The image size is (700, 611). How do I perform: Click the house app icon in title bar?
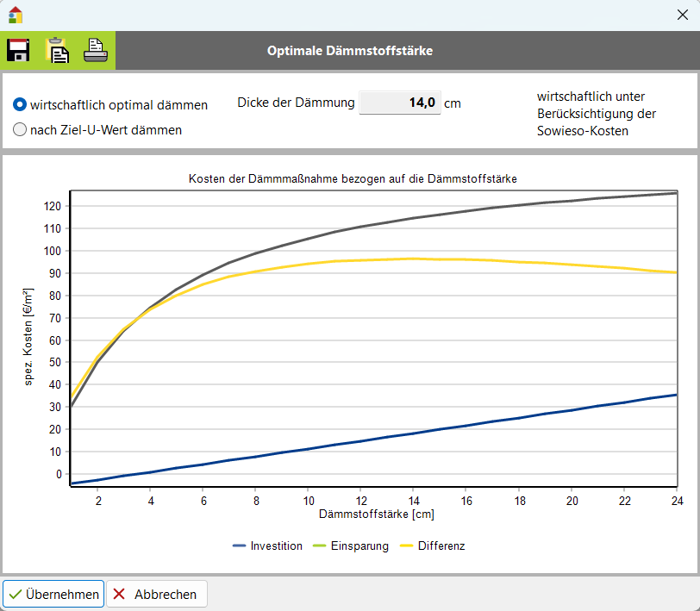pos(15,15)
